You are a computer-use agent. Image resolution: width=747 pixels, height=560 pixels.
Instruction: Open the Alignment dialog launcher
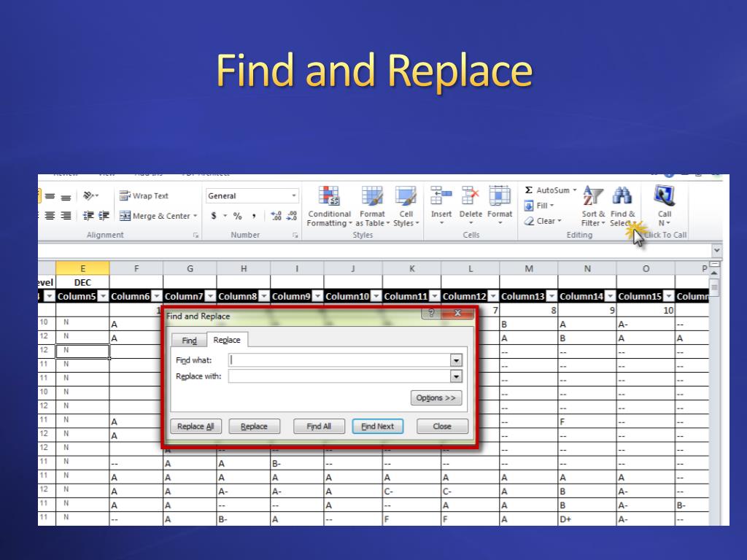[196, 236]
